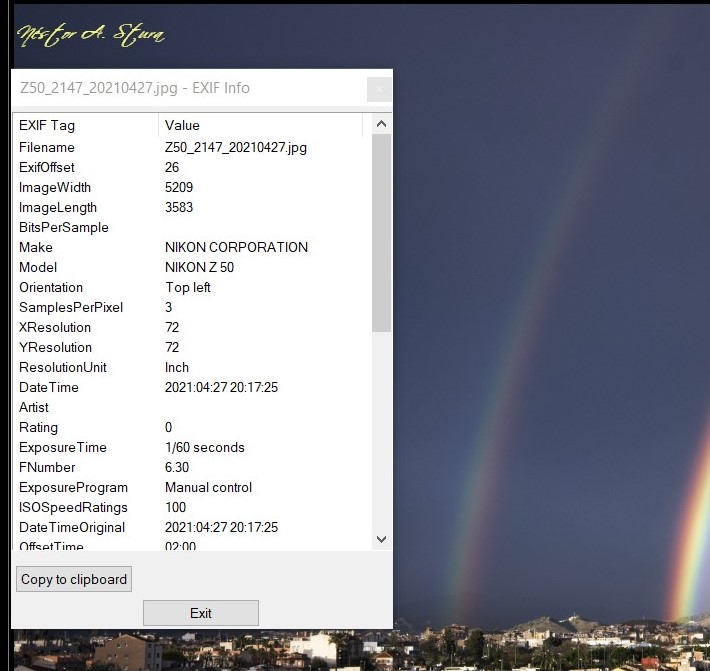710x671 pixels.
Task: Close the EXIF Info dialog
Action: [x=379, y=89]
